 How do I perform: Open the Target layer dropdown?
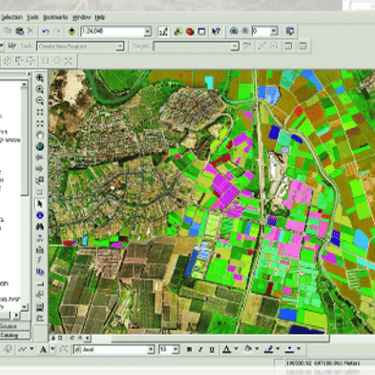point(235,46)
